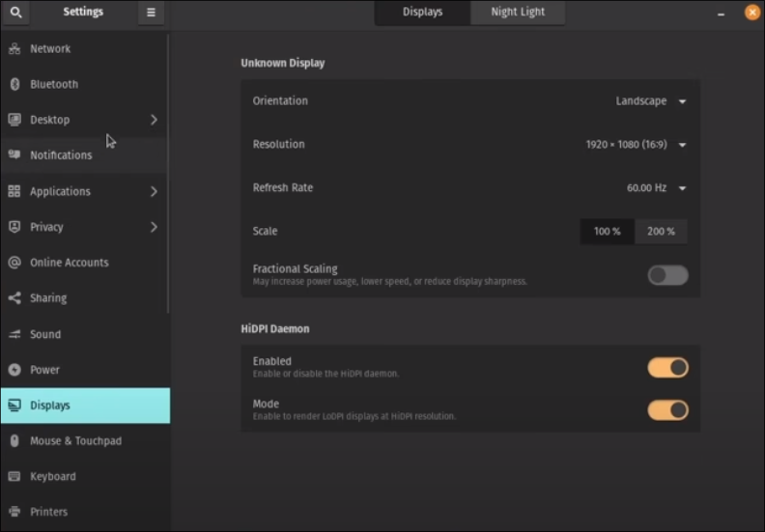Image resolution: width=765 pixels, height=532 pixels.
Task: Click the Displays monitor icon
Action: [x=14, y=406]
